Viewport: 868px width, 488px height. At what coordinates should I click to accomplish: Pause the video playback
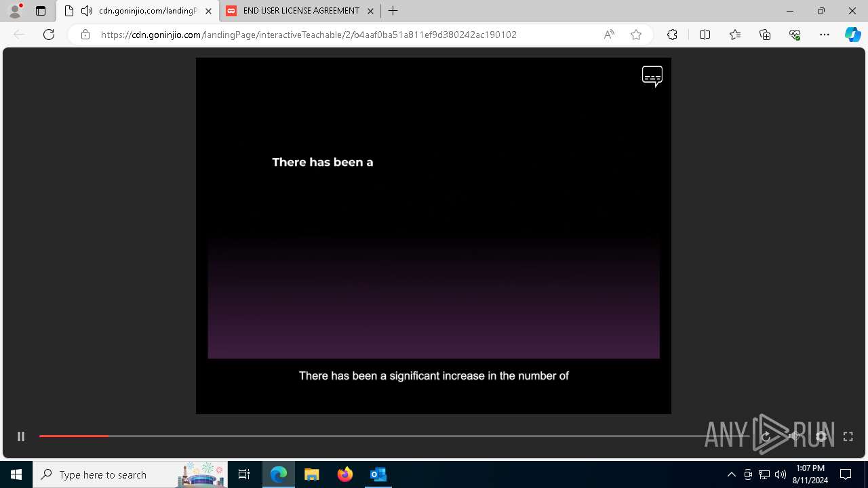coord(21,436)
